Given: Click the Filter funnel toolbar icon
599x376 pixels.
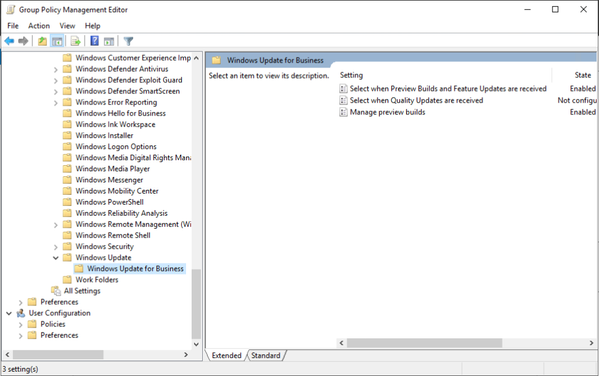Looking at the screenshot, I should pyautogui.click(x=128, y=41).
